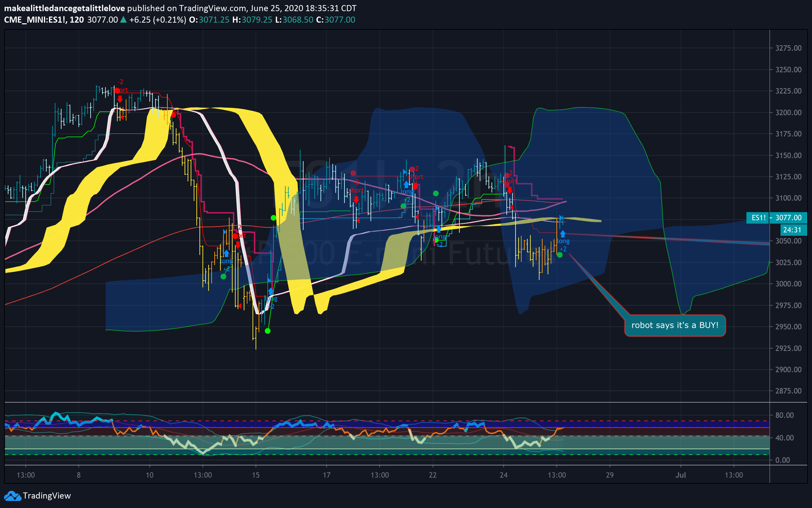
Task: Click the Jul label on time axis
Action: pos(680,475)
